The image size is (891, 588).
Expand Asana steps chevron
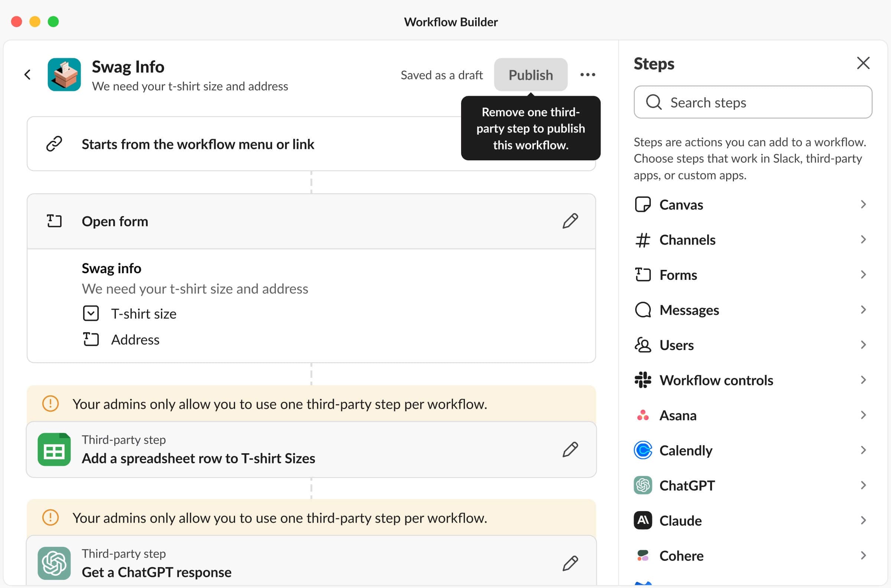863,415
